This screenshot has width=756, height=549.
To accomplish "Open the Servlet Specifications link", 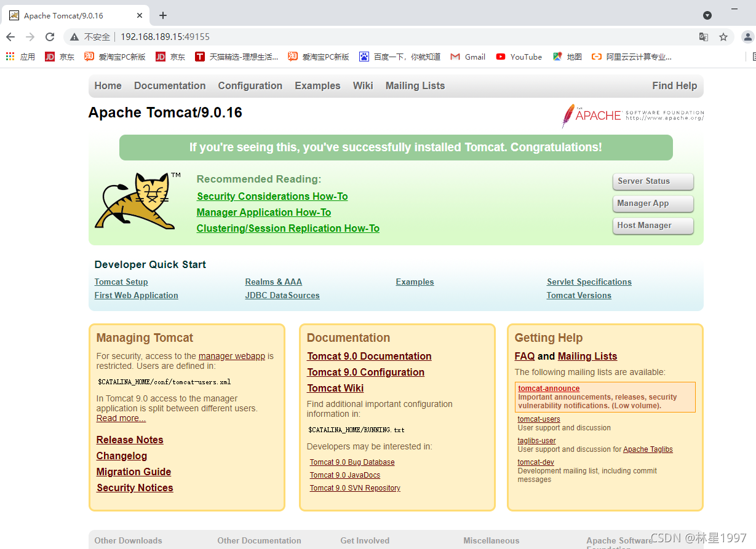I will tap(589, 282).
